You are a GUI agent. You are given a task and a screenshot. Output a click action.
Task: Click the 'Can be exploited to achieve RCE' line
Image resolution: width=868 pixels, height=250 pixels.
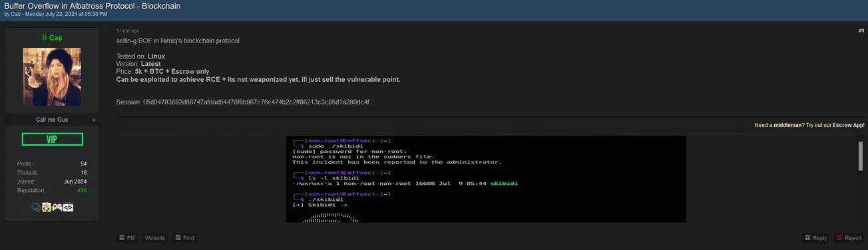click(x=258, y=79)
